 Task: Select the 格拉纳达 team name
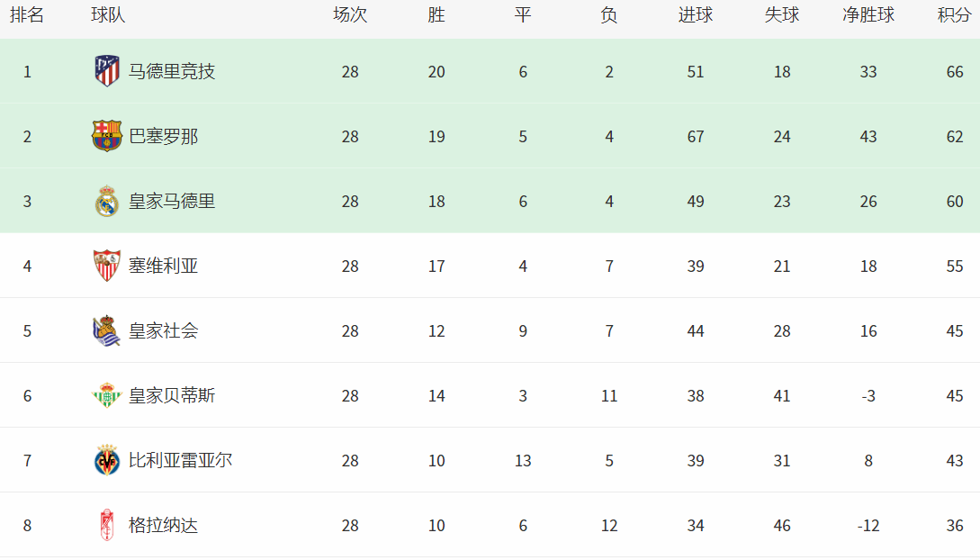[x=163, y=525]
